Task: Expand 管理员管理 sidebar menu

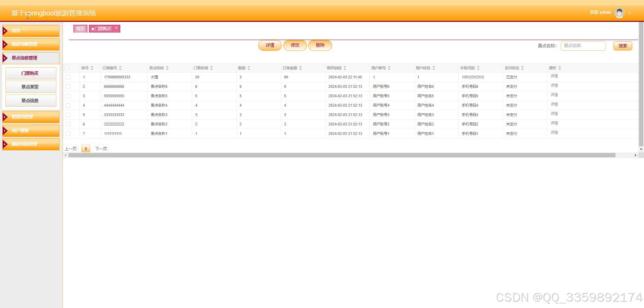Action: 31,117
